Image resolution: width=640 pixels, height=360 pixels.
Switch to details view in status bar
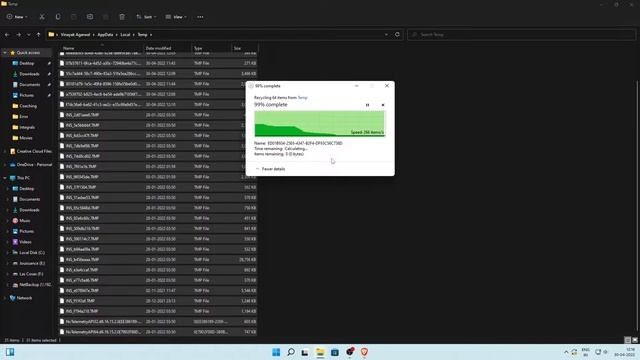628,340
